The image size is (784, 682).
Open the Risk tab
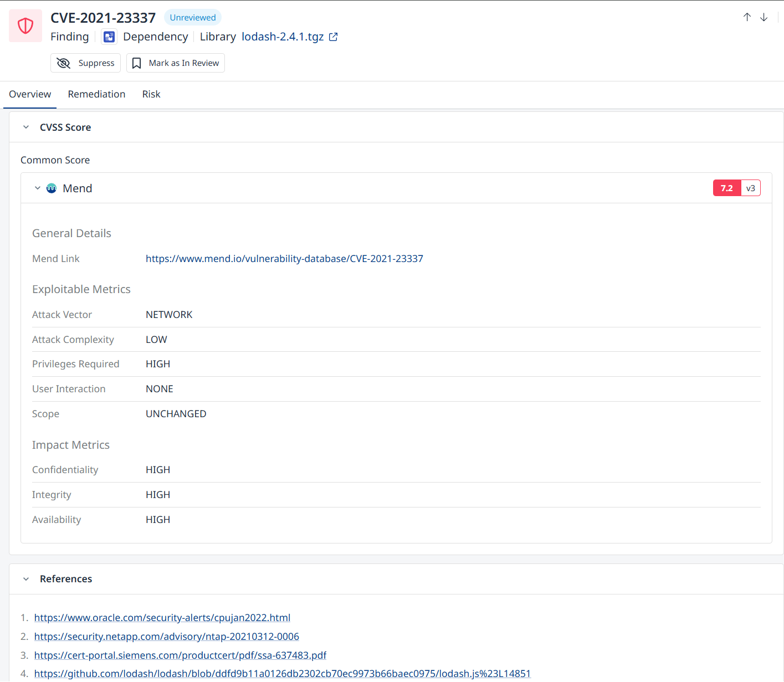click(151, 94)
